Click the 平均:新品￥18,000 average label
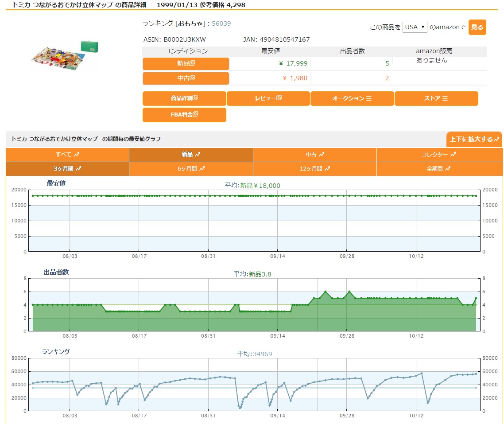The image size is (504, 424). coord(252,186)
